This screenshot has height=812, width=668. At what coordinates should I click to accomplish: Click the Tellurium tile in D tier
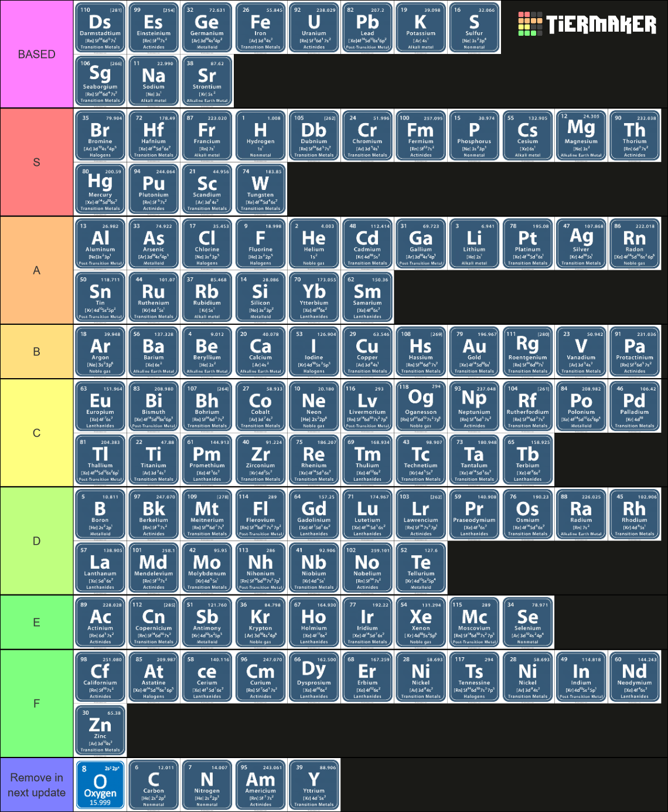coord(421,568)
